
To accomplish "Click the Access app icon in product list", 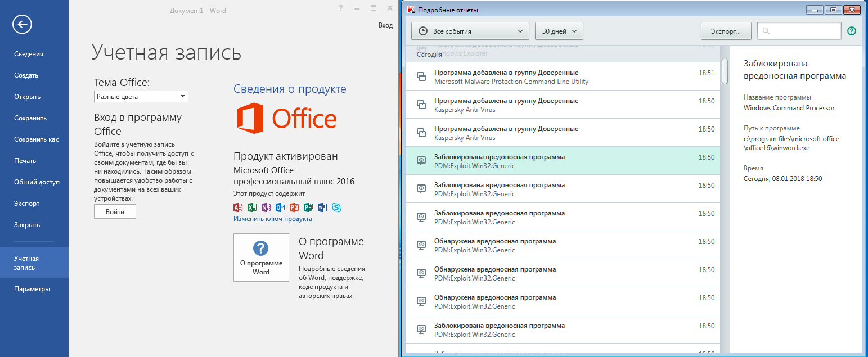I will 238,207.
